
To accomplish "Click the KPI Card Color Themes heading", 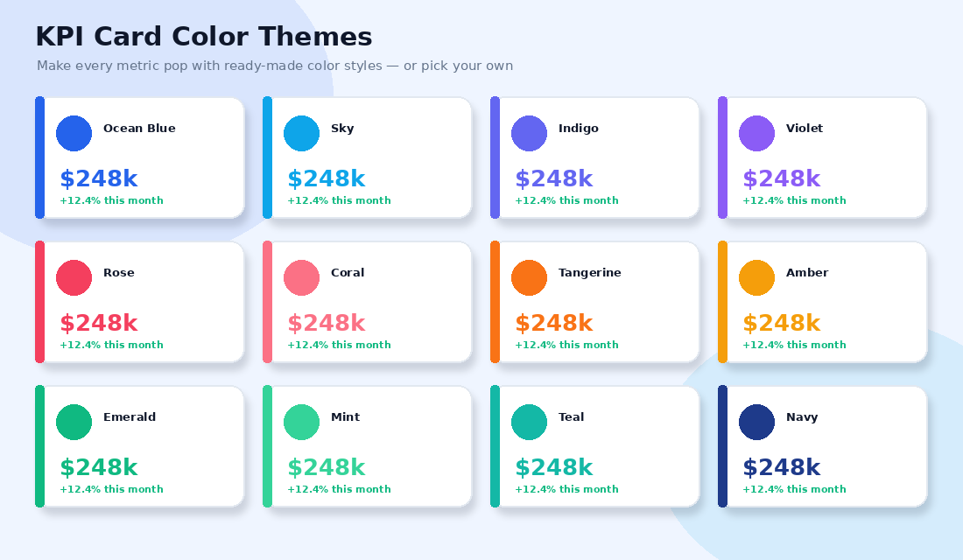I will click(x=204, y=37).
